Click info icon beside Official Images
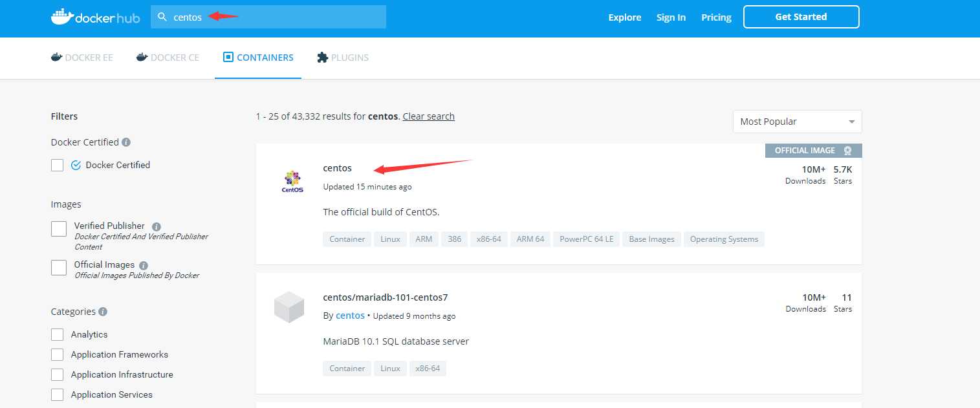The image size is (980, 408). [144, 265]
